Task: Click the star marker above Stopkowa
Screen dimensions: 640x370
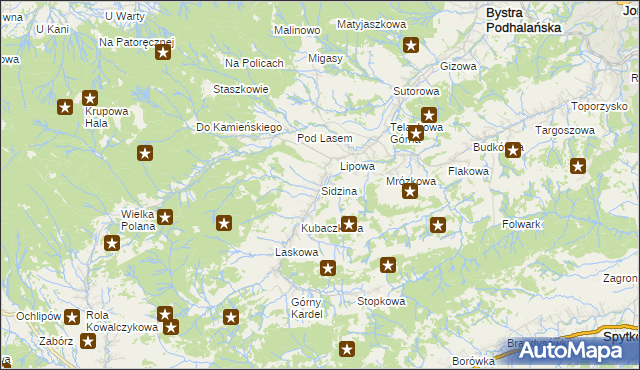Action: pos(388,265)
